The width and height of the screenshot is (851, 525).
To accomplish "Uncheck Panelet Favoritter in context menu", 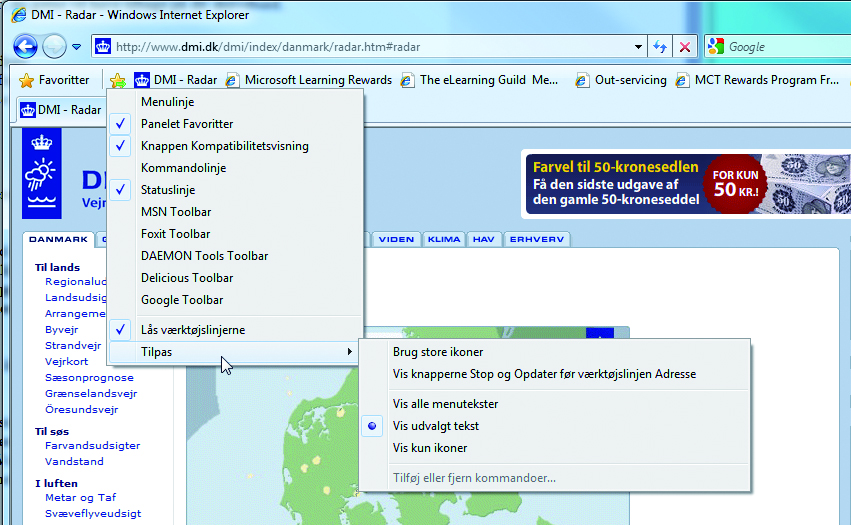I will [x=187, y=124].
